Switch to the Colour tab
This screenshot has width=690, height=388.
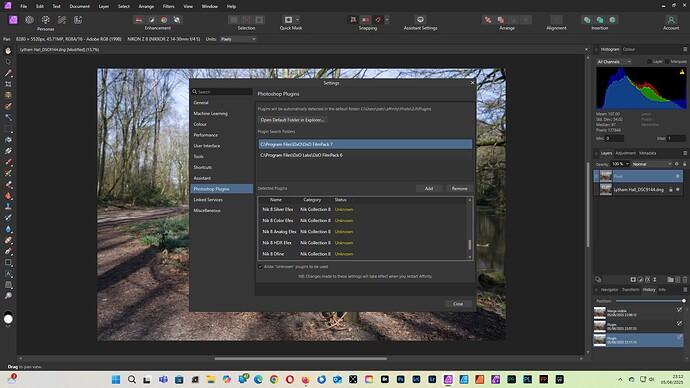[x=629, y=49]
